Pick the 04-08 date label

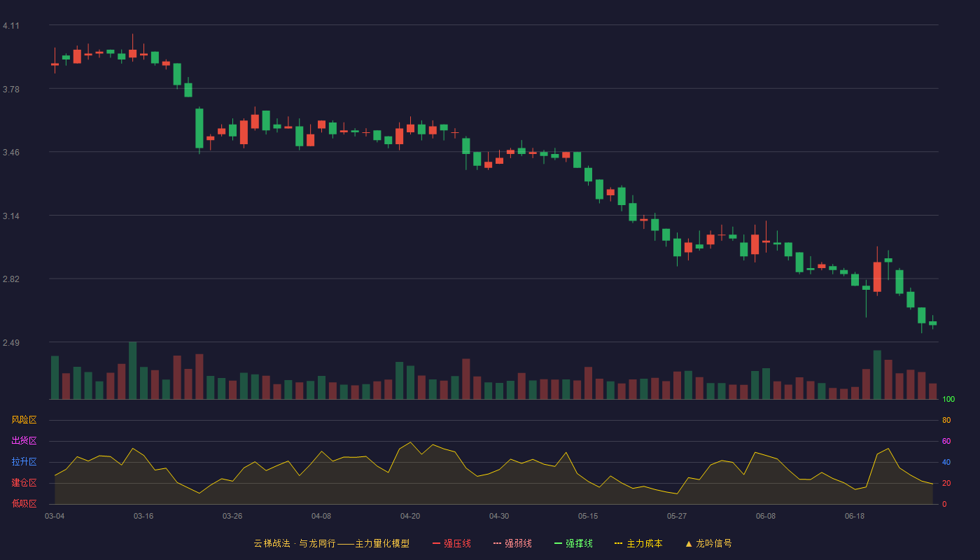tap(321, 516)
